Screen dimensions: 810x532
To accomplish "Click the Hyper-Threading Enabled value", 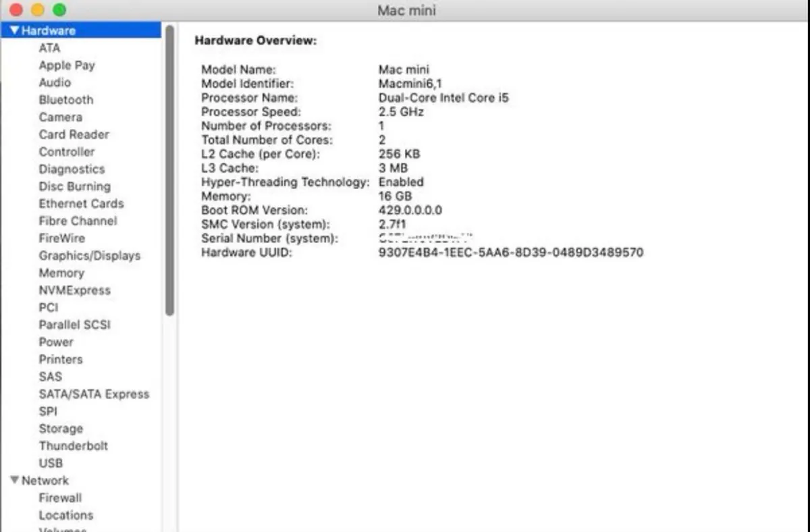I will [x=401, y=182].
